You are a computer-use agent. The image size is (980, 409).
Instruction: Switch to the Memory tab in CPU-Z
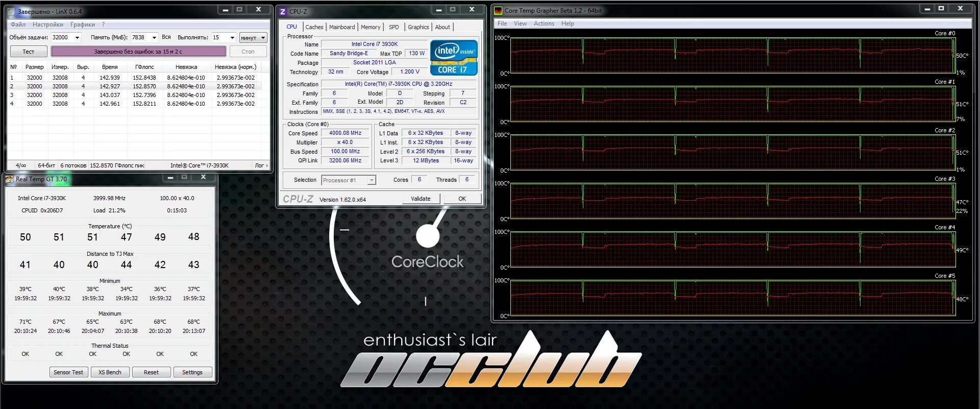tap(371, 27)
